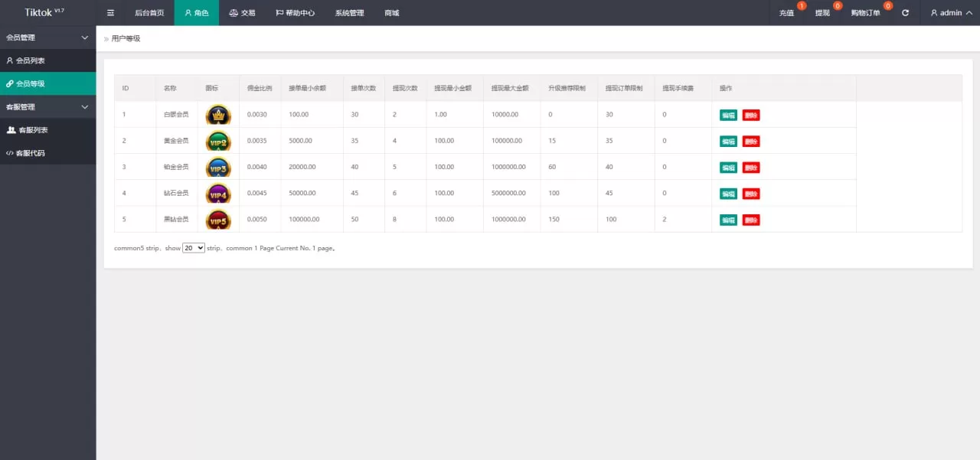This screenshot has height=460, width=980.
Task: Open the page size 20 dropdown
Action: coord(194,248)
